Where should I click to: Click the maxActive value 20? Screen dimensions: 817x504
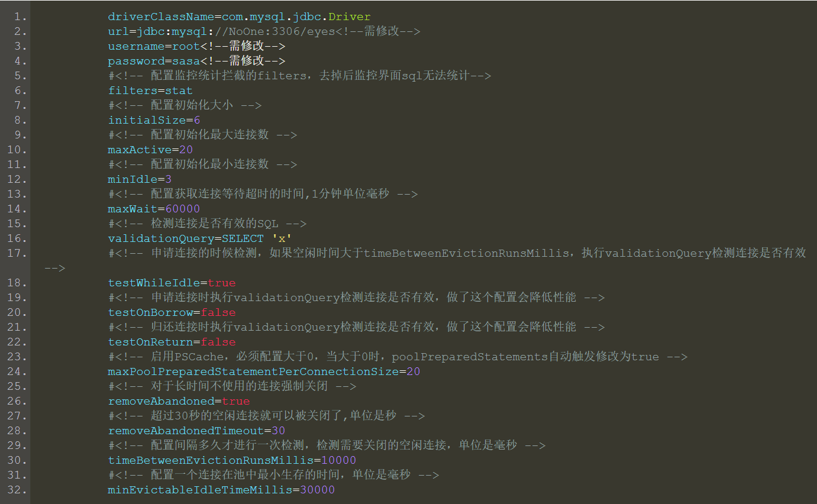[186, 149]
